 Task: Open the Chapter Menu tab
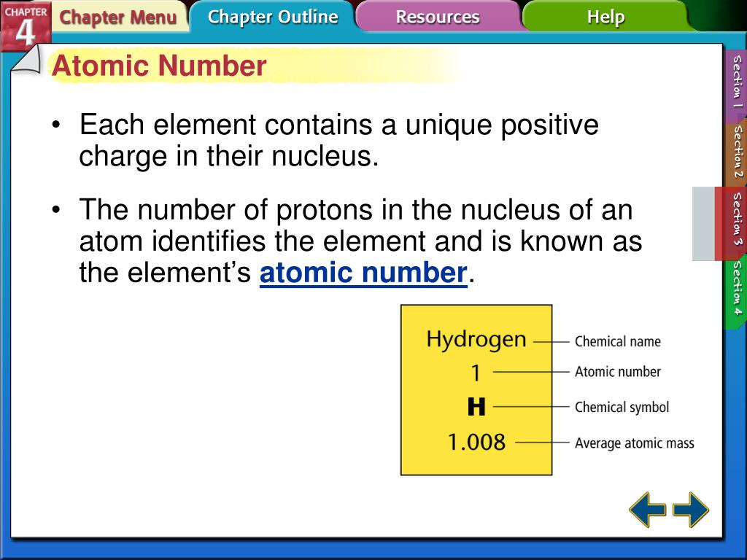[118, 17]
